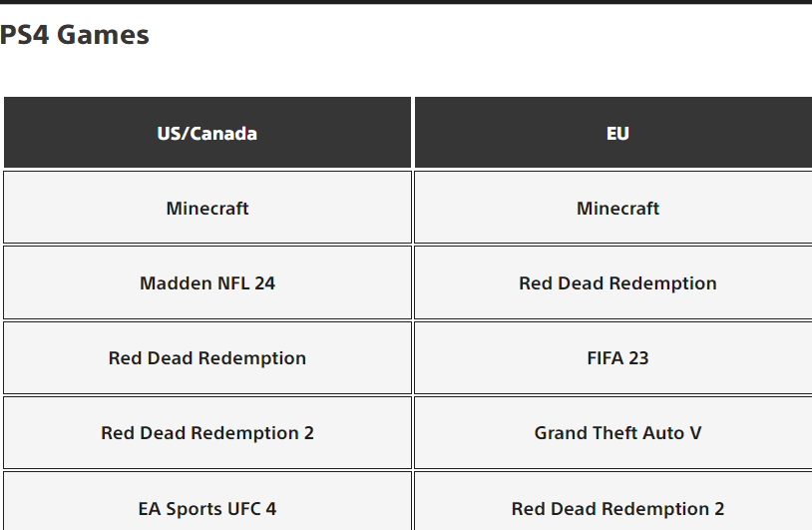
Task: Select the Madden NFL 24 cell
Action: 207,282
